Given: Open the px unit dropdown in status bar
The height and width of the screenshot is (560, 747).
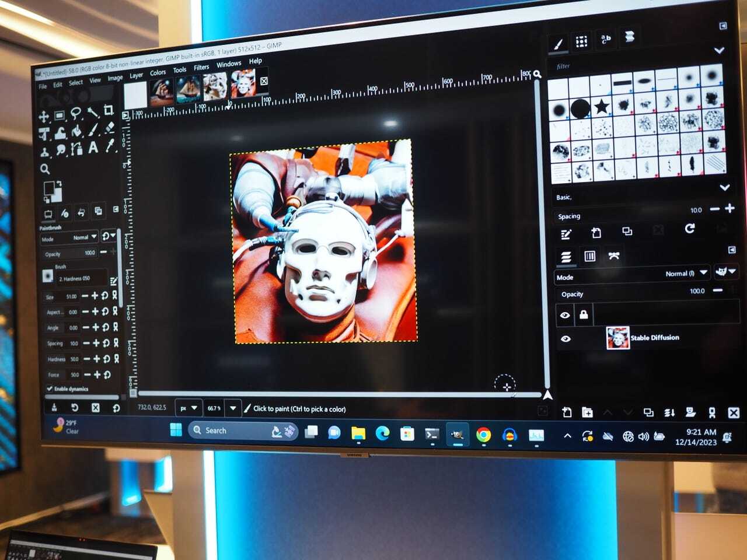Looking at the screenshot, I should point(188,408).
